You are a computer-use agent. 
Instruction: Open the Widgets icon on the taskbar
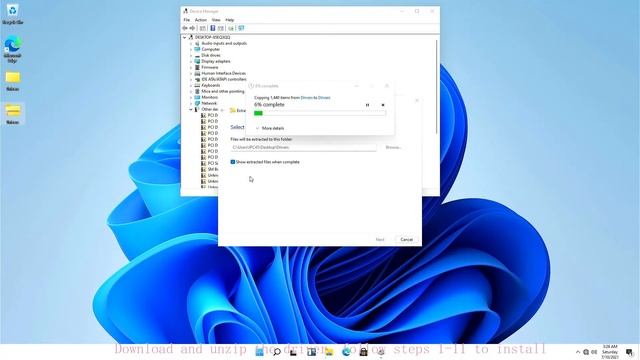(311, 351)
